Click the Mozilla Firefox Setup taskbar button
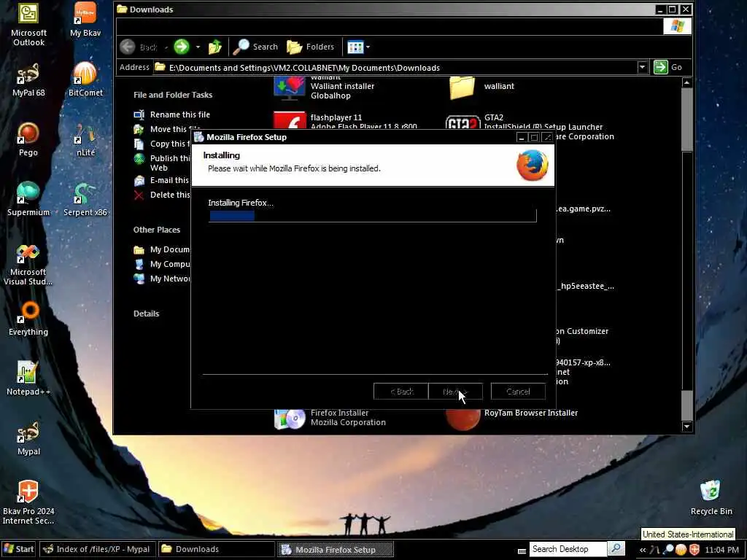 click(336, 550)
